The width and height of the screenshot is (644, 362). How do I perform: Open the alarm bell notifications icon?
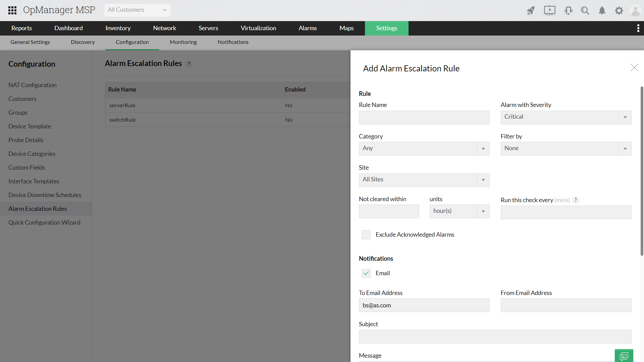click(x=602, y=11)
